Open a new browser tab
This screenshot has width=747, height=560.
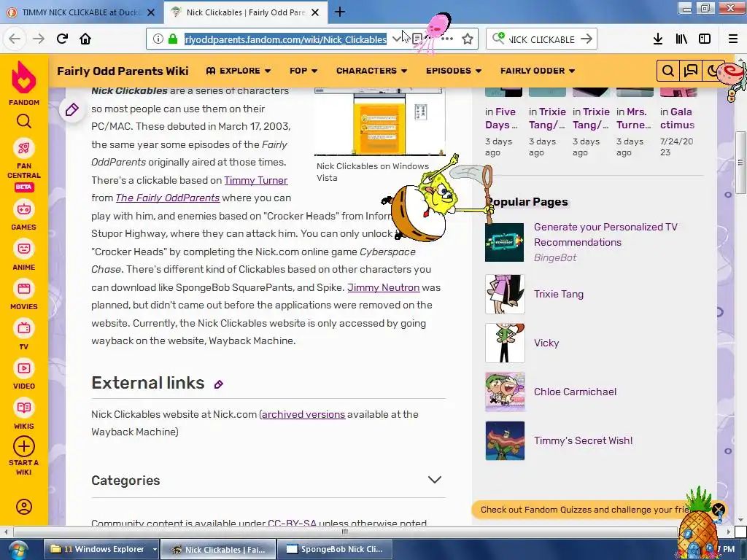(x=340, y=12)
